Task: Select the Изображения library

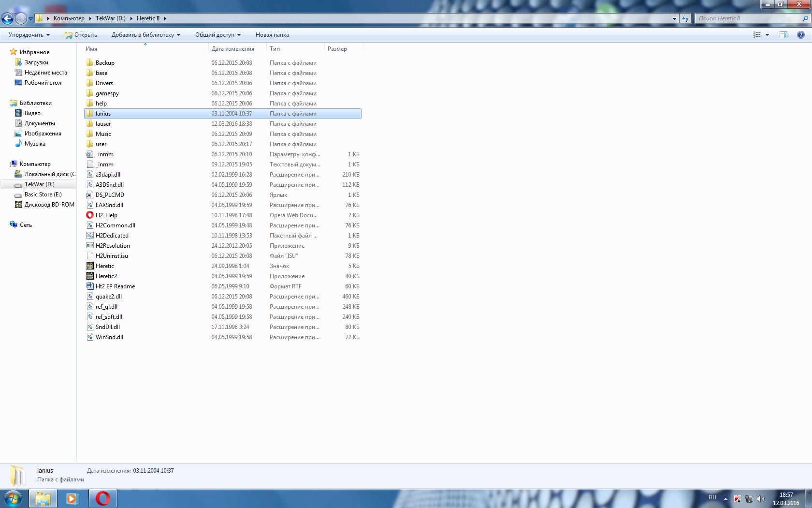Action: pos(43,134)
